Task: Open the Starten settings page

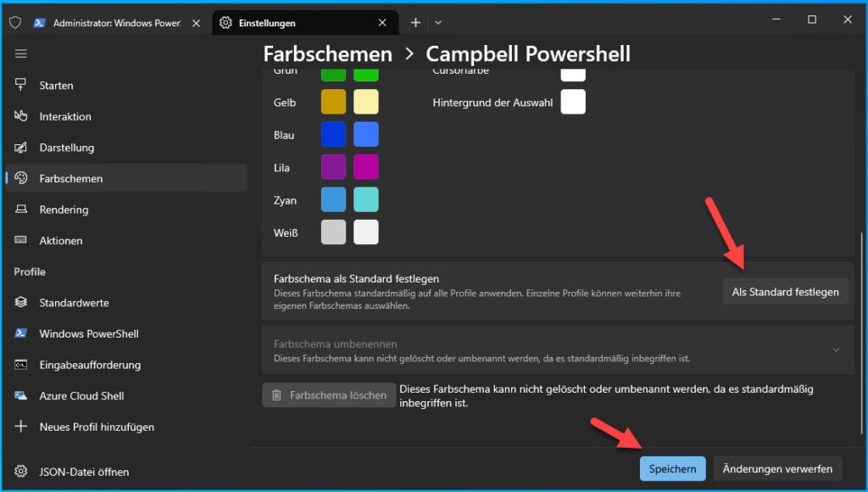Action: pyautogui.click(x=126, y=86)
